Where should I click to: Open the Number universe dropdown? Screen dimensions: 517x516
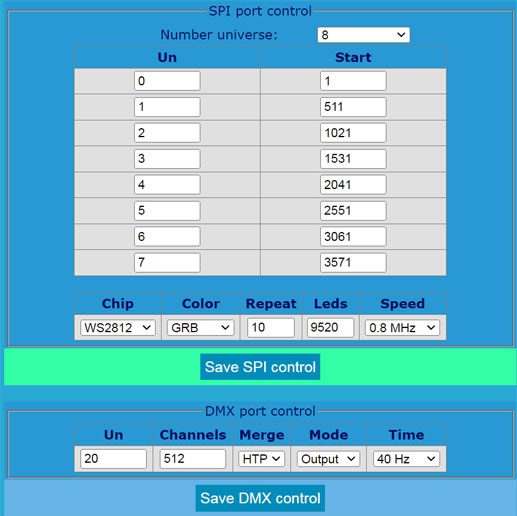[363, 35]
